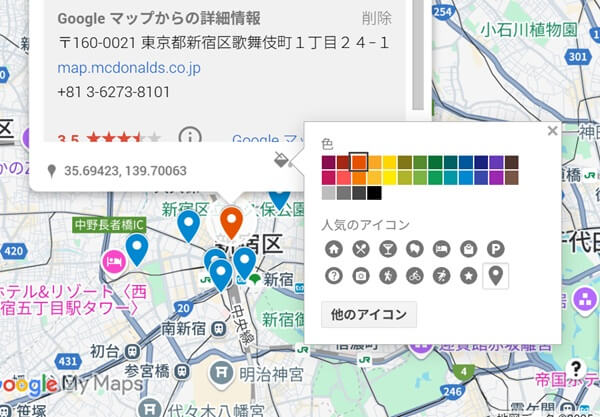Pick the coral red swatch in second row

click(x=344, y=178)
